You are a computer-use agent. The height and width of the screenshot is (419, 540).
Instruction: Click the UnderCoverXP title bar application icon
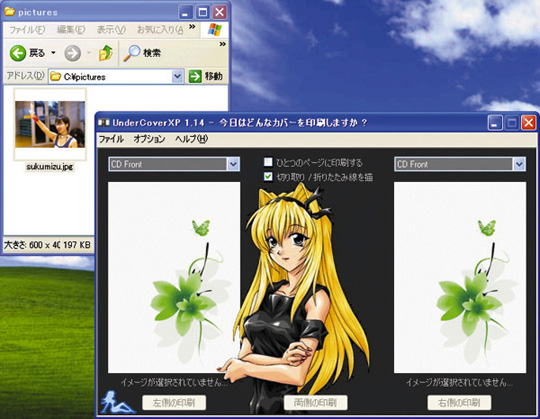[103, 122]
